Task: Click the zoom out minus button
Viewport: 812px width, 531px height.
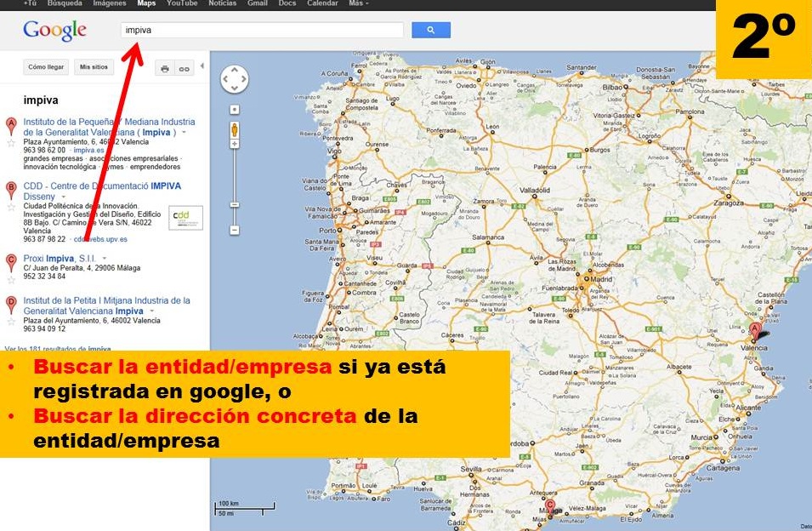Action: tap(235, 230)
